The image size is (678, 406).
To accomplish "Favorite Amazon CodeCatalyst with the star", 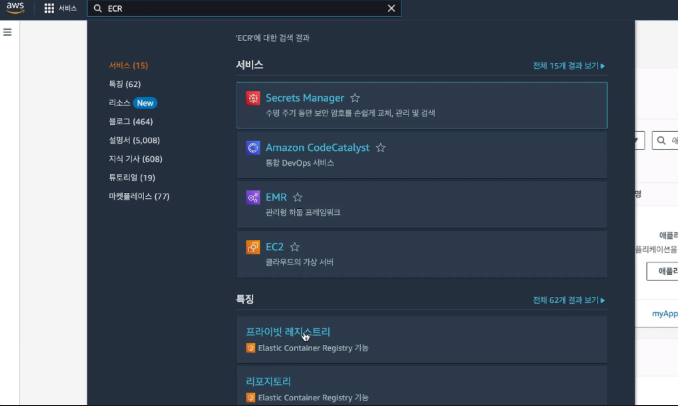I will [381, 148].
